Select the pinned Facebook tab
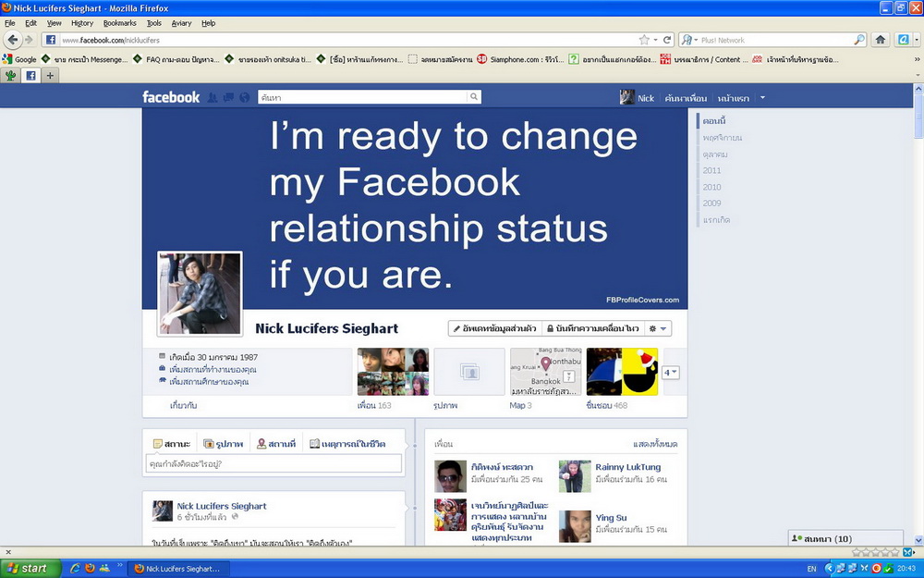 30,76
